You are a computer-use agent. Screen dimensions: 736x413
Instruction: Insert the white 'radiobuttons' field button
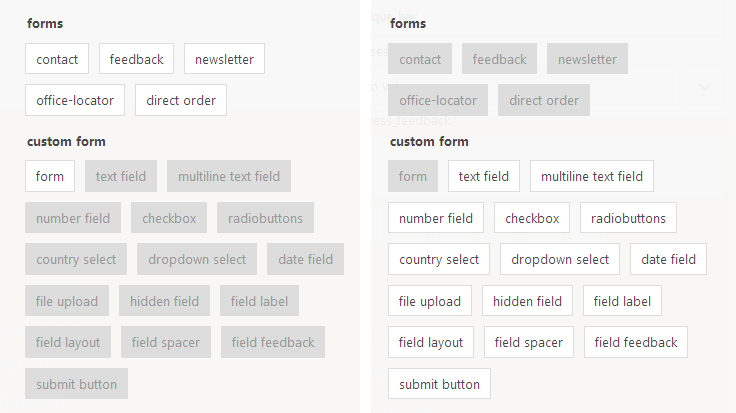pyautogui.click(x=628, y=218)
